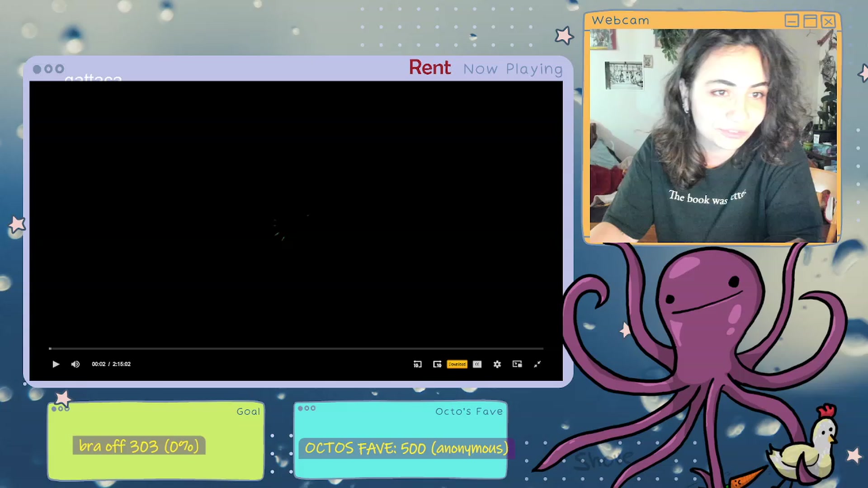Toggle closed captions CC
868x488 pixels.
click(477, 364)
